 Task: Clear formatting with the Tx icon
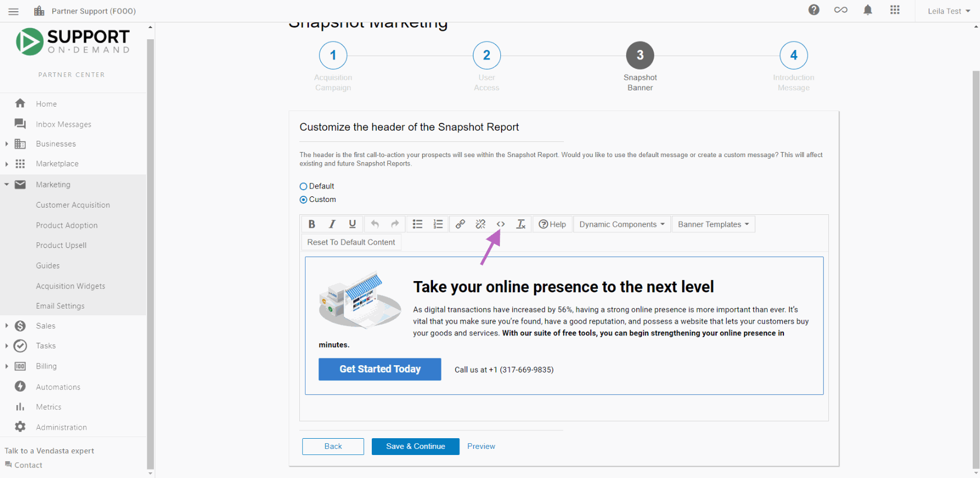pos(521,224)
